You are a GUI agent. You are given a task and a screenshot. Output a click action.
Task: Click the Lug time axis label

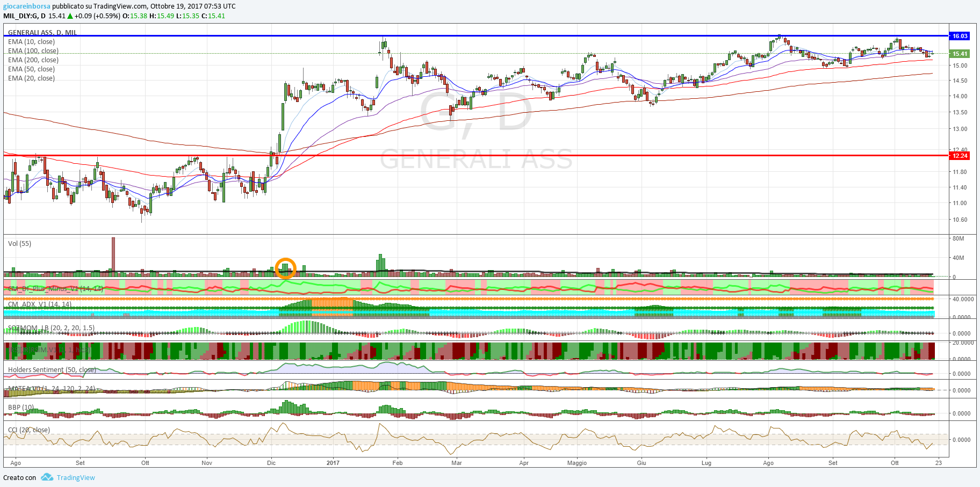pos(707,463)
